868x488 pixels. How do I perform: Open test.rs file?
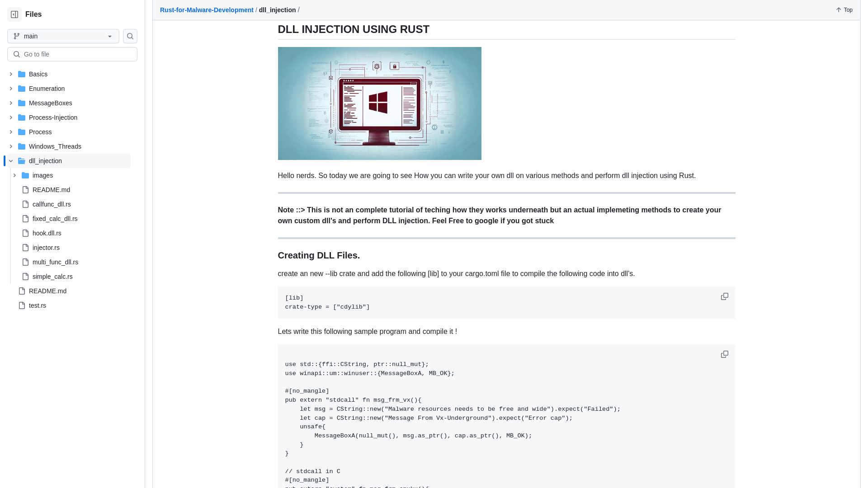tap(38, 305)
